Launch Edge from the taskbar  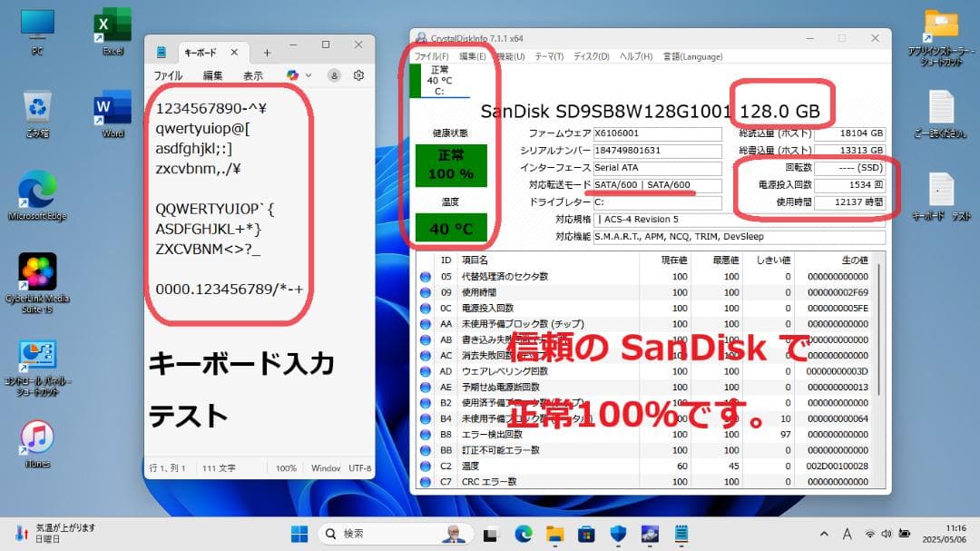[x=524, y=534]
